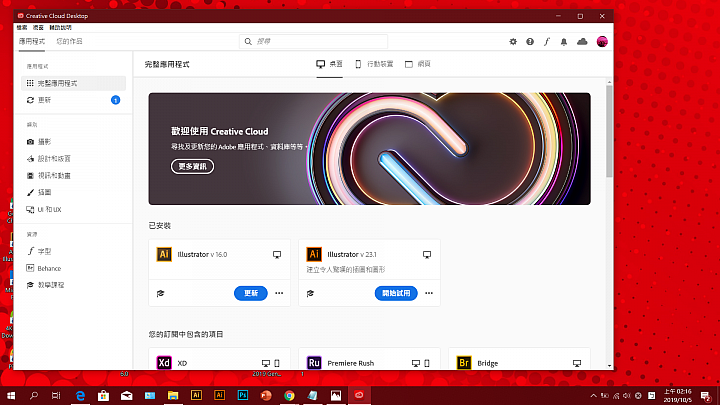Select the 桌面 desktop tab
The width and height of the screenshot is (720, 405).
click(329, 64)
